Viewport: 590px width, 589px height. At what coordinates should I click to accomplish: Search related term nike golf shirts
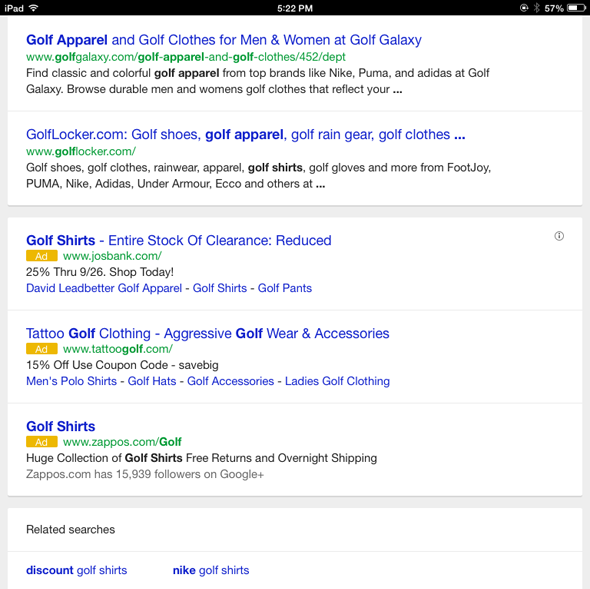211,570
